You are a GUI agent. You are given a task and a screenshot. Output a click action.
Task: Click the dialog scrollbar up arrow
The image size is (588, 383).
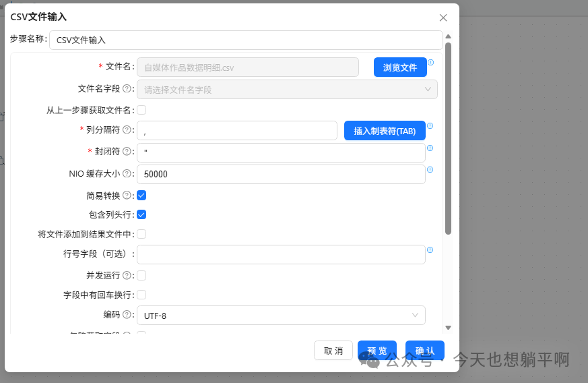pyautogui.click(x=448, y=36)
